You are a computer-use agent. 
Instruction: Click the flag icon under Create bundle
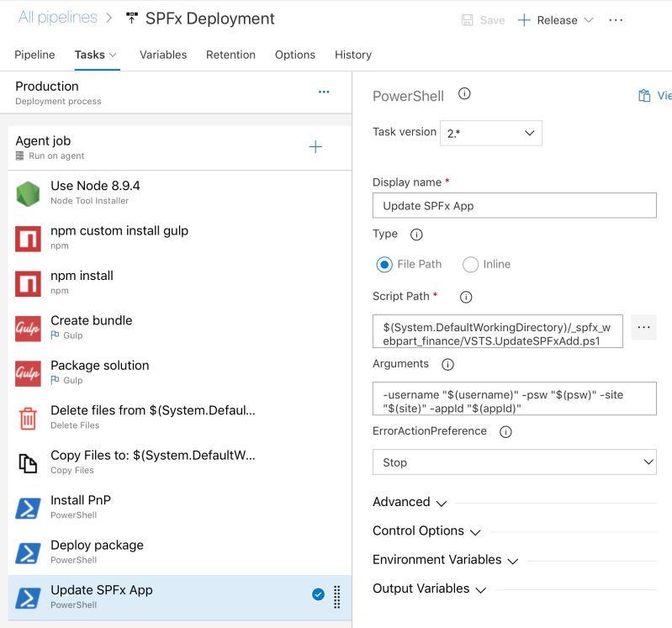55,335
